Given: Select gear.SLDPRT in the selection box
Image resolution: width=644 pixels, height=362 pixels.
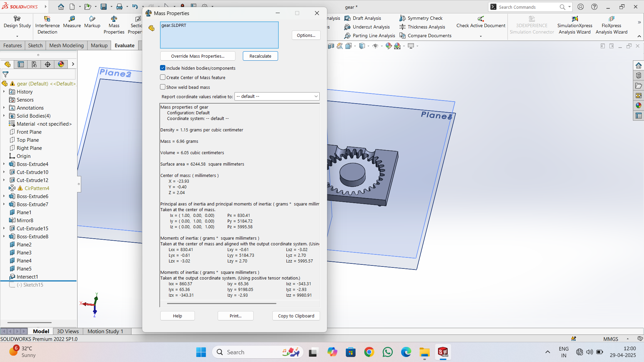Looking at the screenshot, I should pos(174,25).
